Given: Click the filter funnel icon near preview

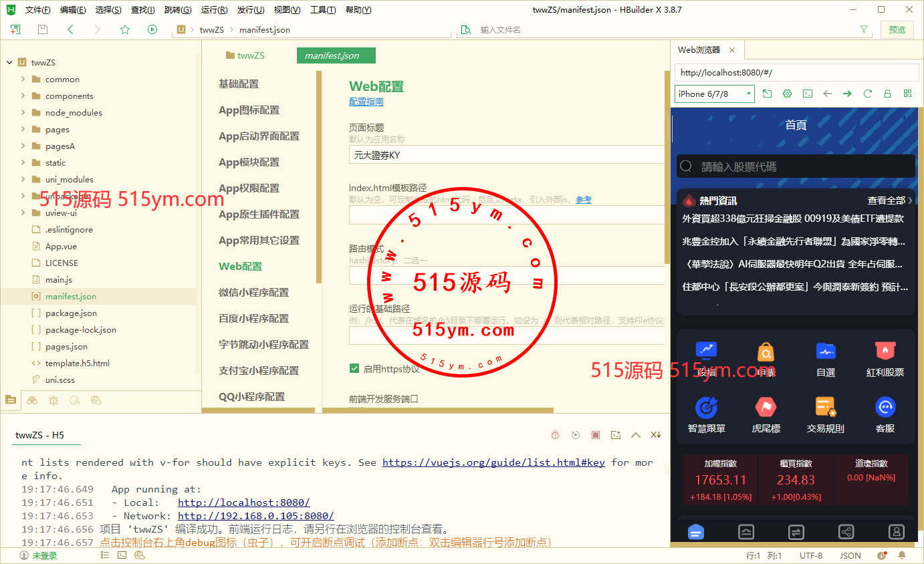Looking at the screenshot, I should (x=864, y=29).
